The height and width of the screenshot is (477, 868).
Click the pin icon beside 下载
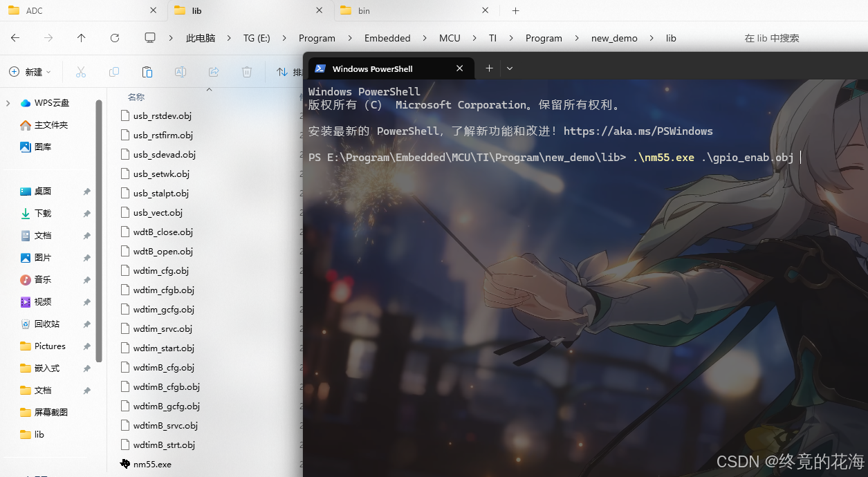tap(86, 214)
